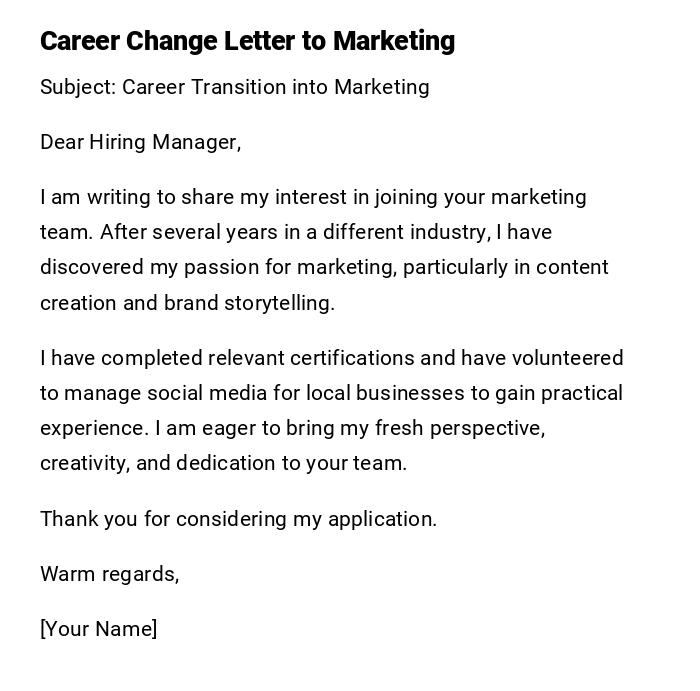Image resolution: width=700 pixels, height=691 pixels.
Task: Click the '[Your Name]' placeholder
Action: tap(98, 629)
